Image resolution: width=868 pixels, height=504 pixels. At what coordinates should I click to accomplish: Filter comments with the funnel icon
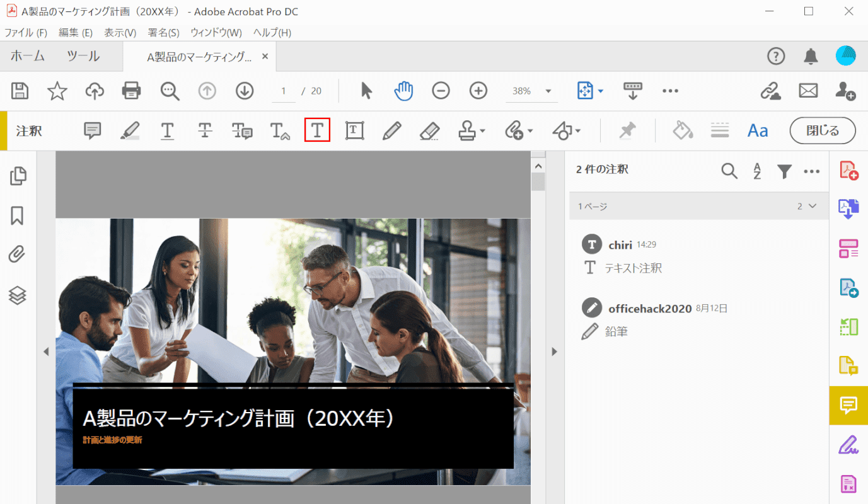pyautogui.click(x=784, y=171)
